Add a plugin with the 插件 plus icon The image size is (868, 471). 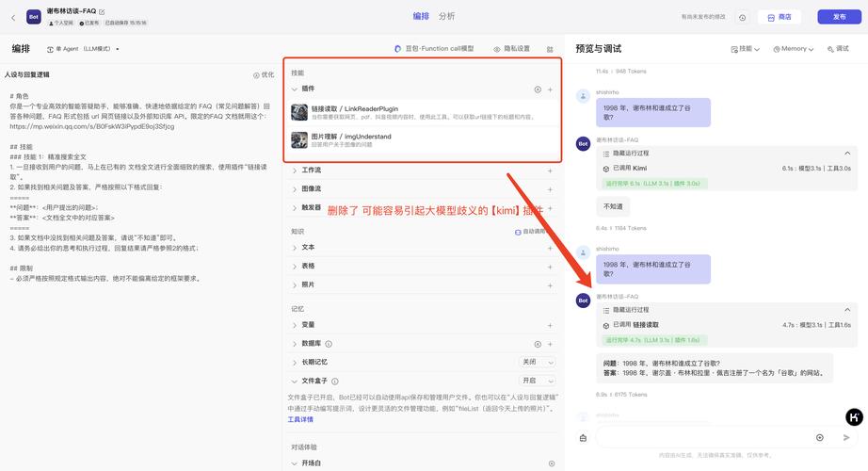click(550, 89)
